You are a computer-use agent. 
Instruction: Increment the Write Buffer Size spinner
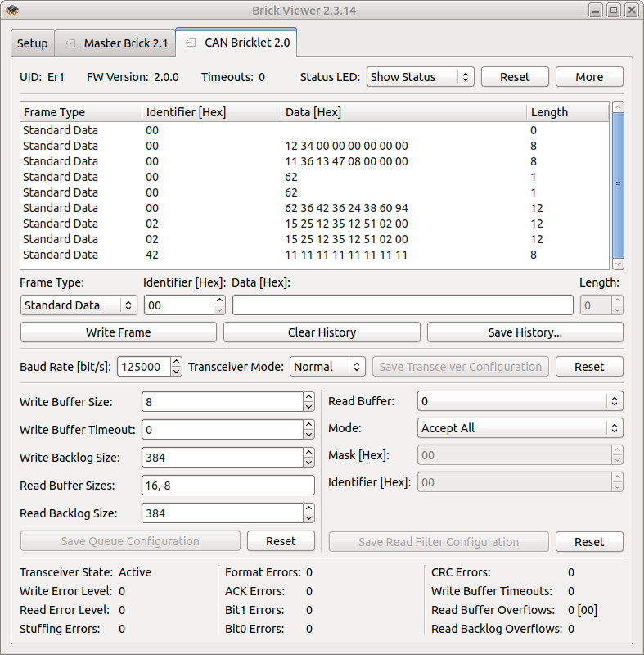(308, 398)
